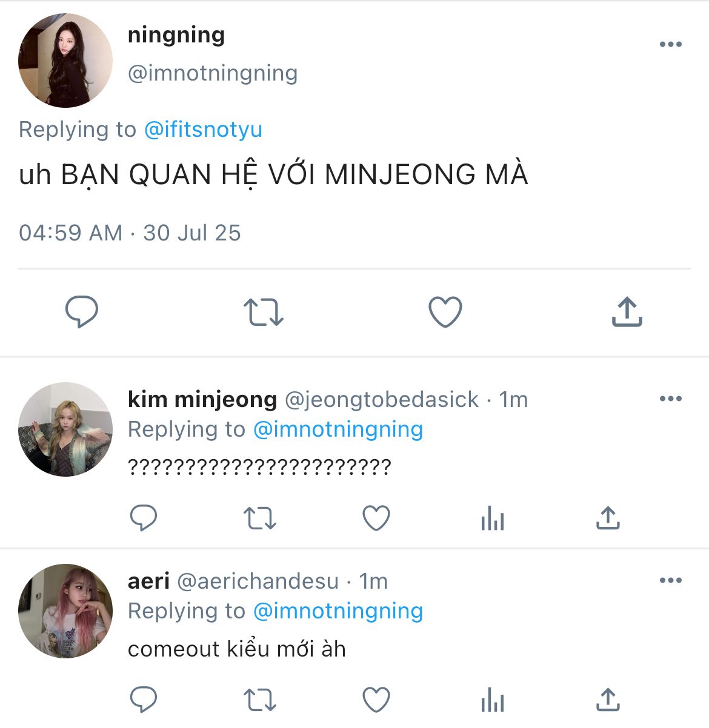
Task: Like kim minjeong's reply
Action: [376, 518]
